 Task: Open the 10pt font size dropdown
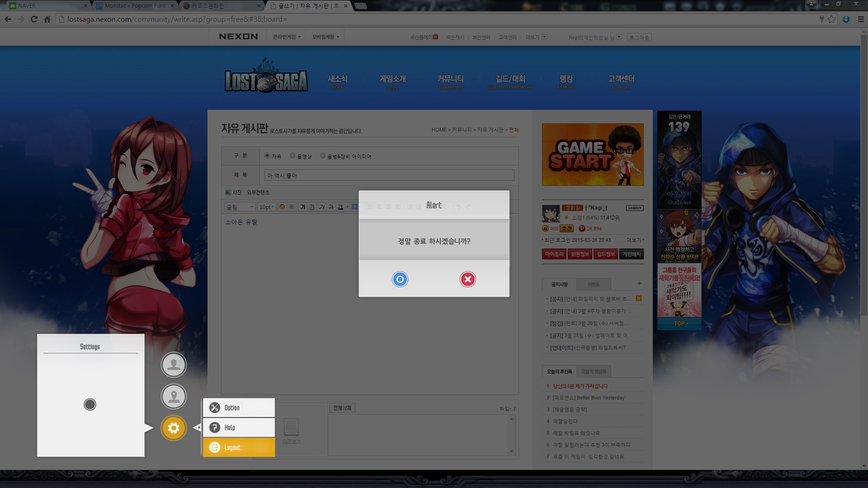(x=267, y=207)
